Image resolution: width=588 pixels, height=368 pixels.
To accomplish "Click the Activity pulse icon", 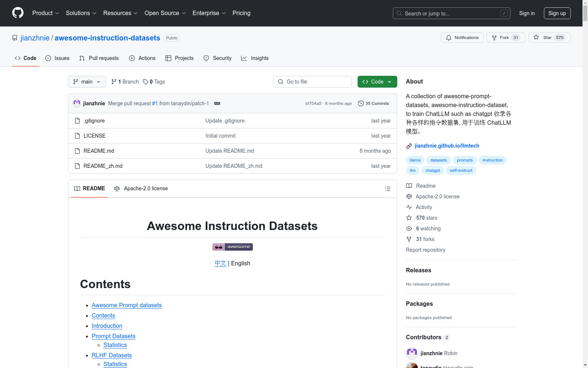I will (409, 207).
